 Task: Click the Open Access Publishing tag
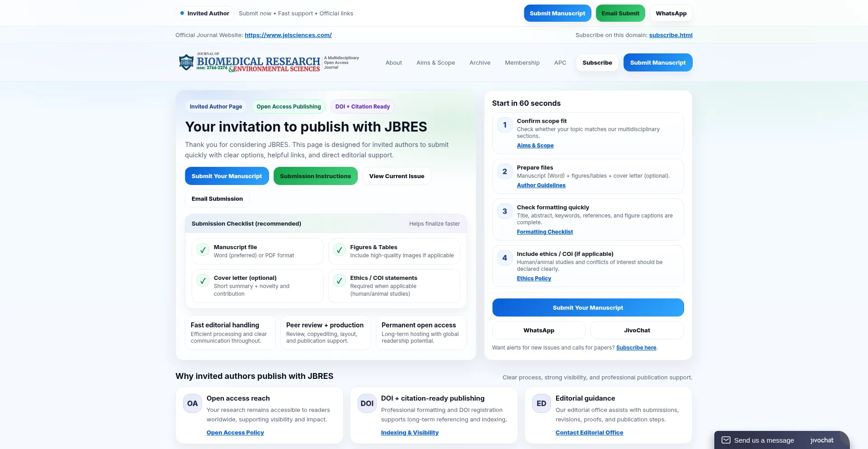pos(288,106)
